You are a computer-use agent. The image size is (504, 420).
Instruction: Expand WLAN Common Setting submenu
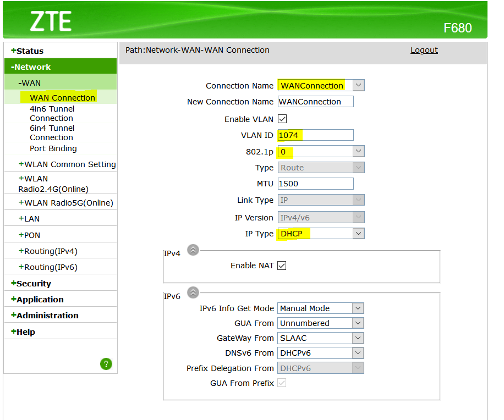(67, 164)
